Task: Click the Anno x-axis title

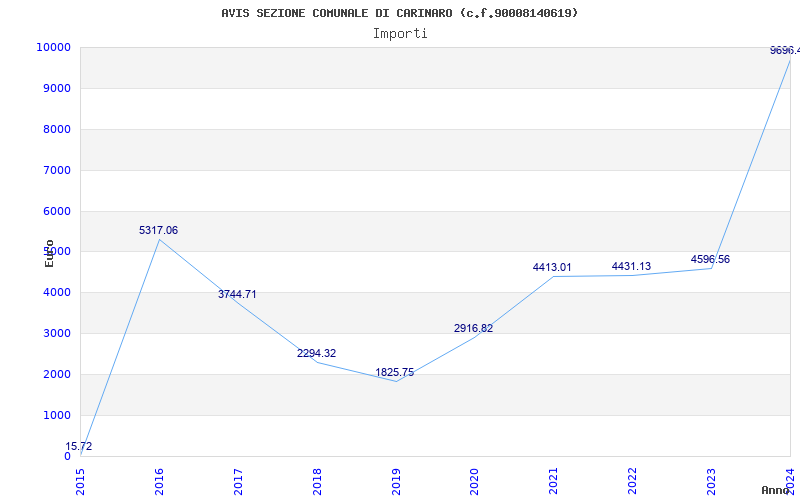Action: click(775, 490)
